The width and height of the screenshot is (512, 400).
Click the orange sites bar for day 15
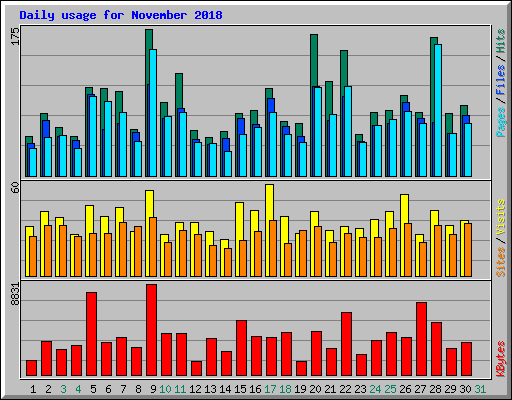pos(243,258)
